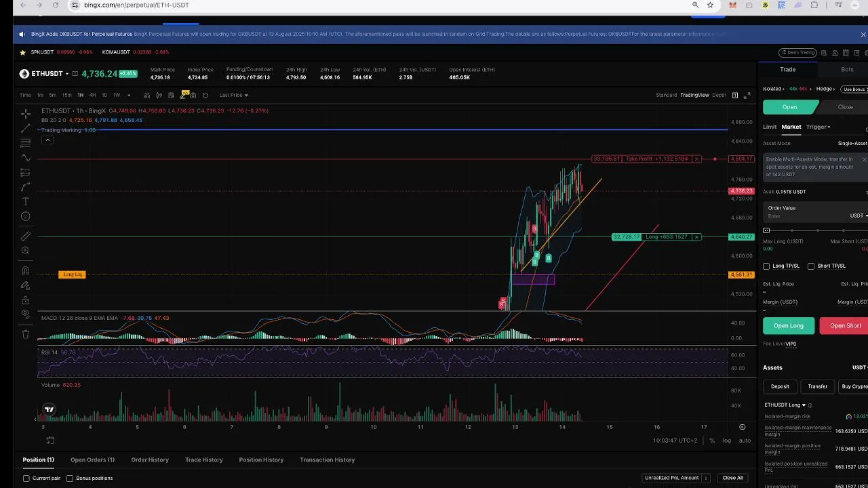Favorite star icon next to SPKUSDT
868x488 pixels.
[x=23, y=52]
